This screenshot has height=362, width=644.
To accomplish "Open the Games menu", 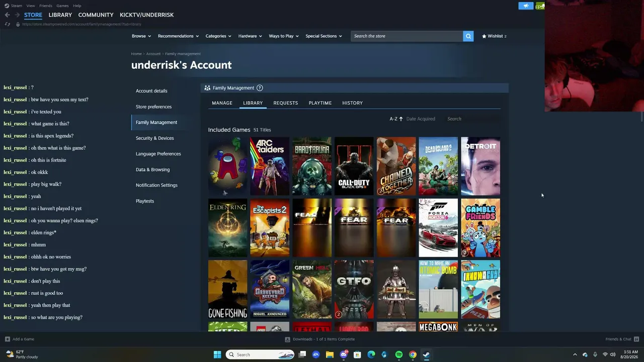I will pos(62,6).
